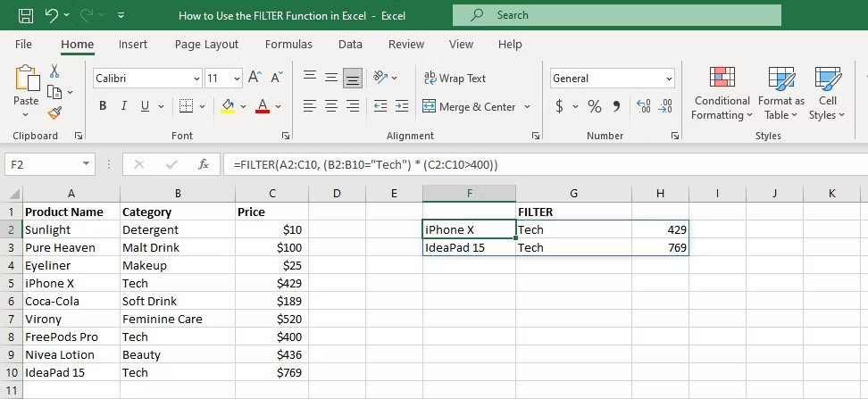Image resolution: width=868 pixels, height=399 pixels.
Task: Decrease decimal places
Action: [x=664, y=106]
